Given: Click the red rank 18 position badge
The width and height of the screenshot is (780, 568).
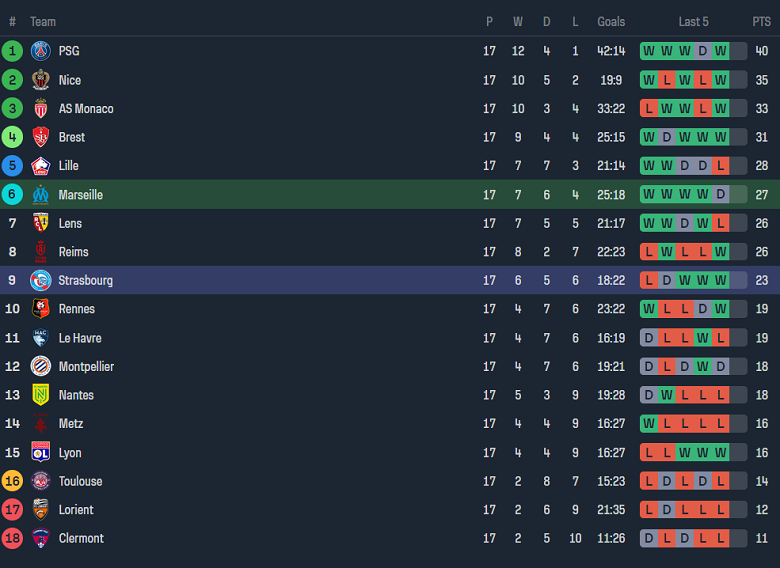Looking at the screenshot, I should 12,538.
